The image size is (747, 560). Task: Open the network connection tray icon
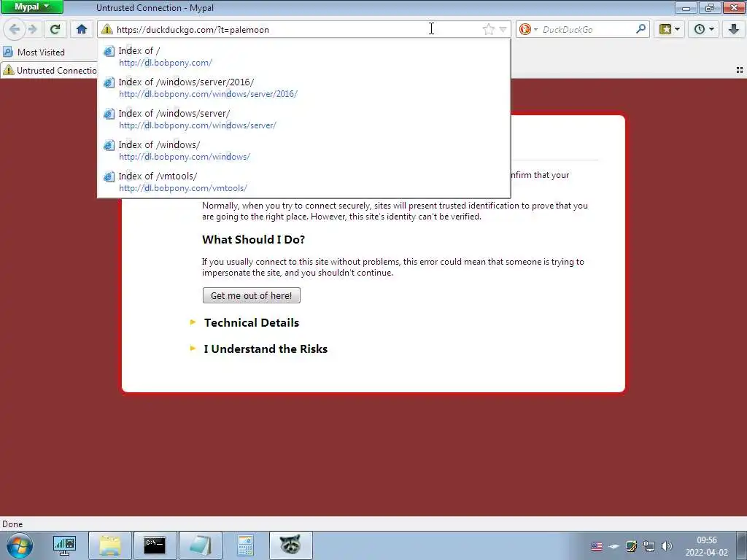[x=649, y=546]
